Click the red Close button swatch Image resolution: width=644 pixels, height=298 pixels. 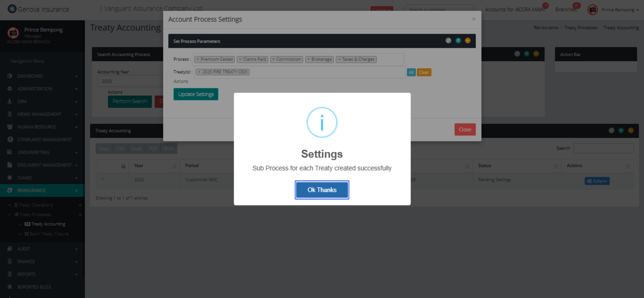[x=465, y=130]
